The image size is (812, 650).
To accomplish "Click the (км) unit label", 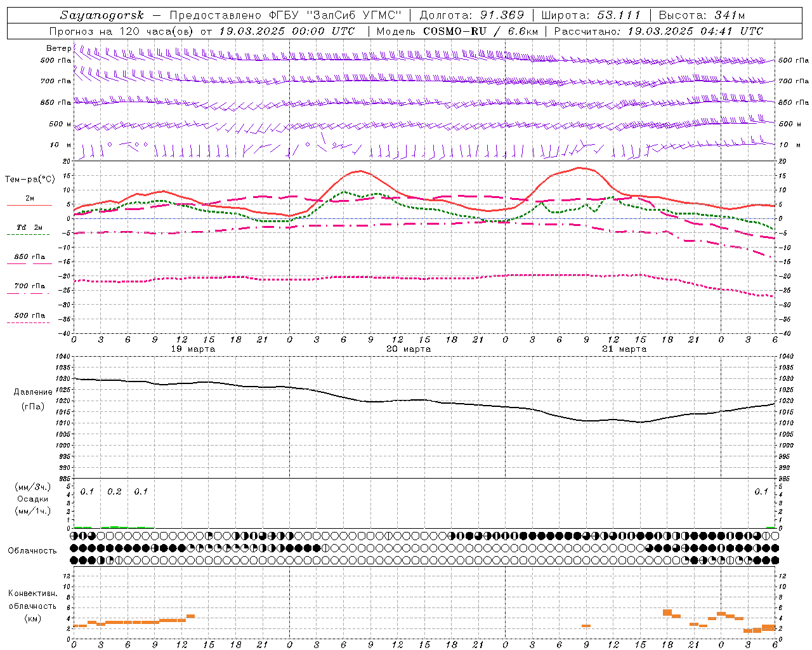I will [x=32, y=618].
